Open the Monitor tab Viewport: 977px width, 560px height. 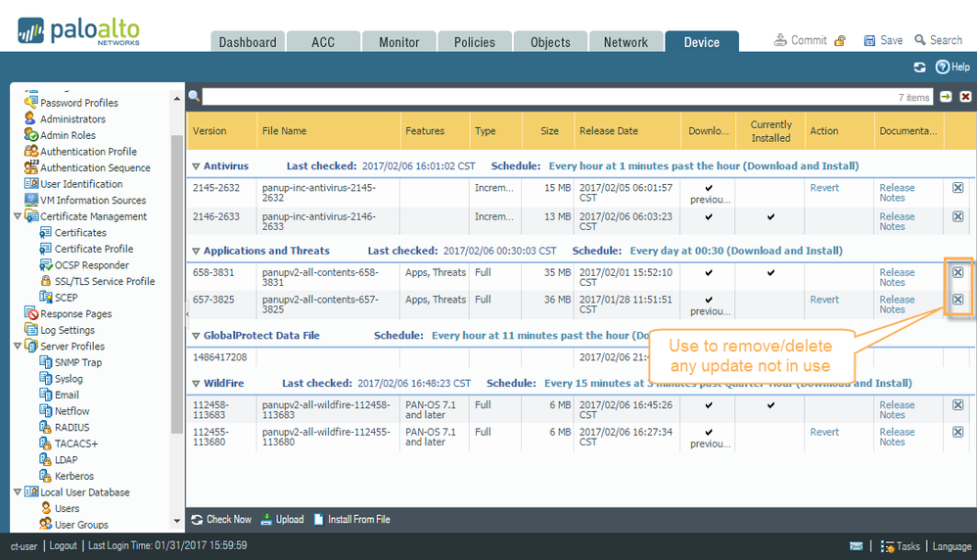(398, 42)
